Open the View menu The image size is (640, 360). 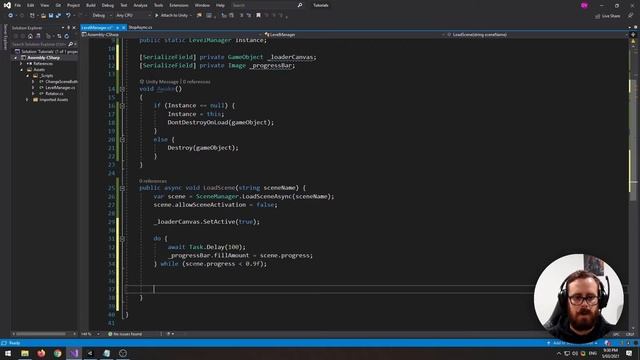click(x=44, y=5)
